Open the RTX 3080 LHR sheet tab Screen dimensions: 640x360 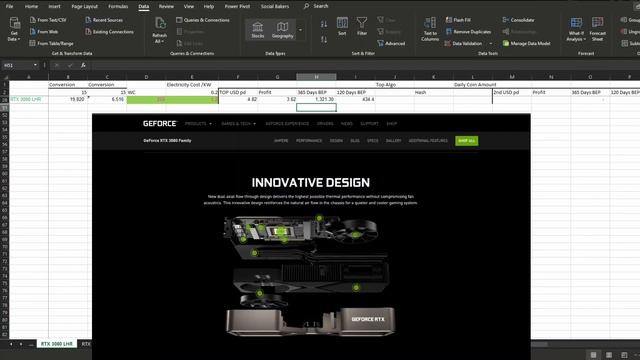pyautogui.click(x=57, y=344)
